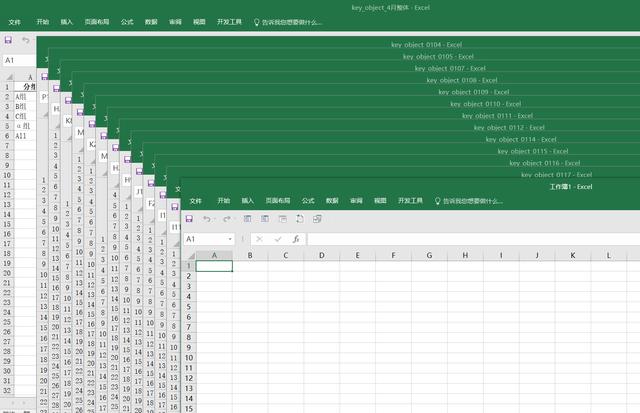Expand the Name Box dropdown in 工作簿1
The height and width of the screenshot is (413, 640).
(x=230, y=239)
